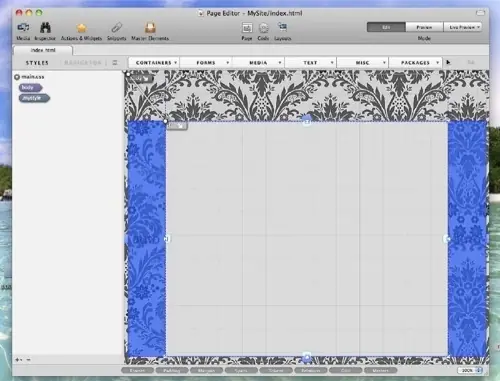Click the toolbar collapse pill at window top-right
The width and height of the screenshot is (500, 381).
tap(480, 13)
